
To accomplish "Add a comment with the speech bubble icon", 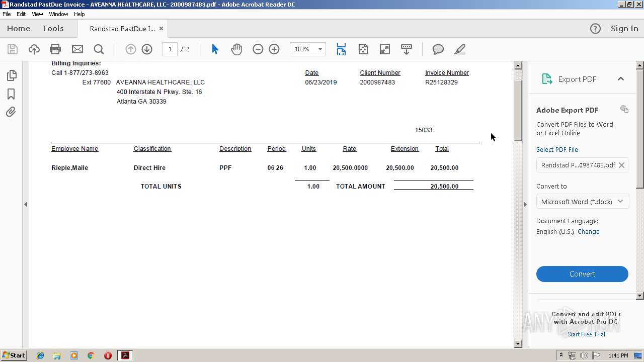I will pyautogui.click(x=438, y=49).
